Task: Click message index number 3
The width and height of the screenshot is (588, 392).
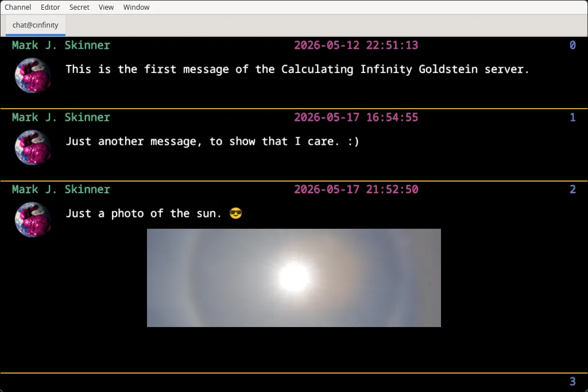Action: pyautogui.click(x=572, y=382)
